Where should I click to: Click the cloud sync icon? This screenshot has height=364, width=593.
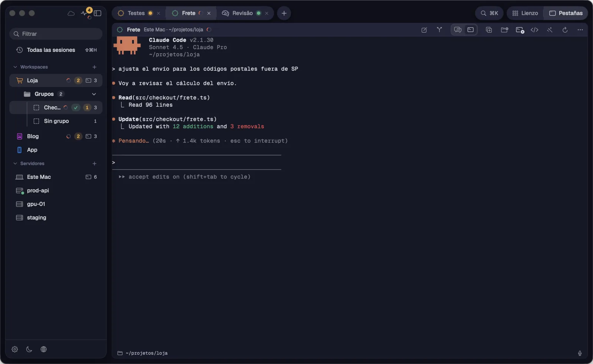[x=71, y=13]
